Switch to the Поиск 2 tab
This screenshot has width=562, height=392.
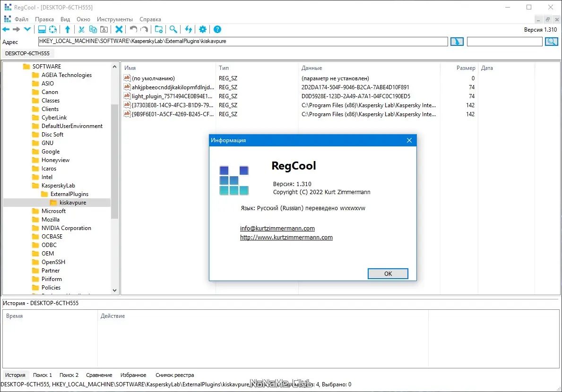(69, 375)
